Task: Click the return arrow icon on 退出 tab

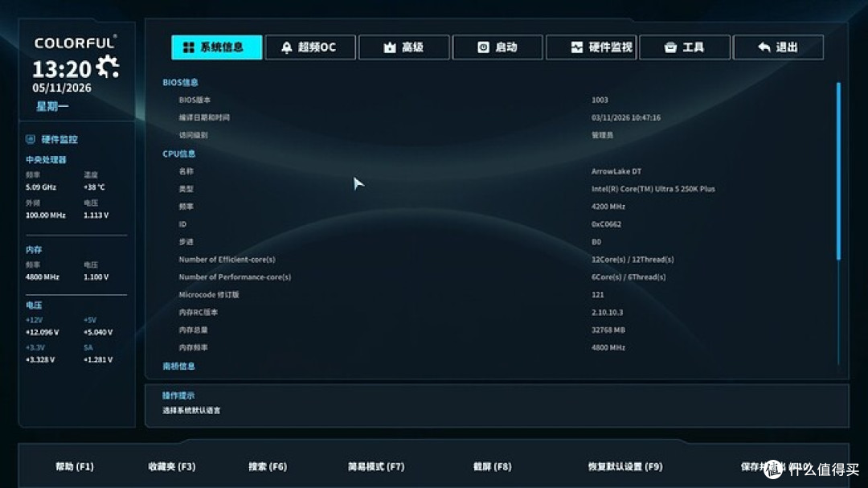Action: [764, 47]
